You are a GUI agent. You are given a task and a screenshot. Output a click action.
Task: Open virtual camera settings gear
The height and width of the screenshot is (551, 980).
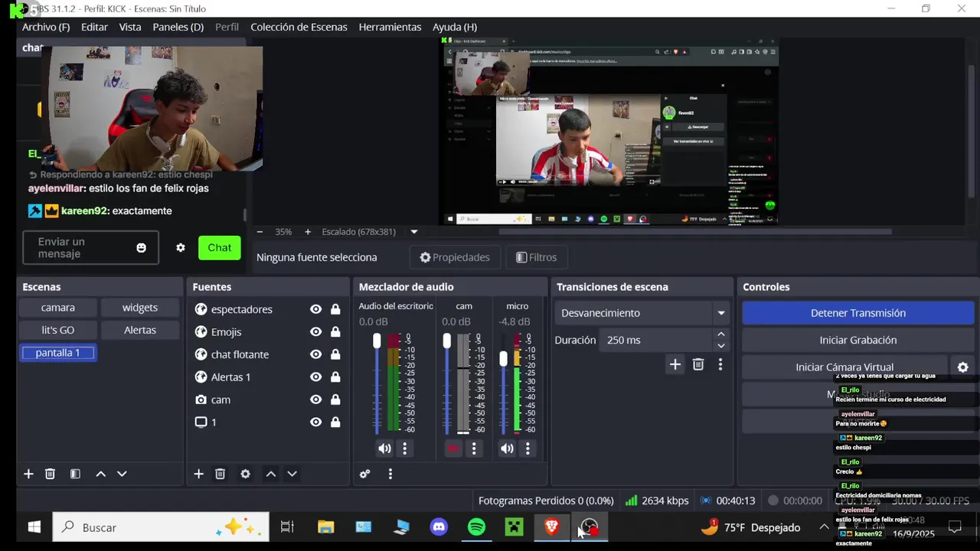[x=962, y=367]
